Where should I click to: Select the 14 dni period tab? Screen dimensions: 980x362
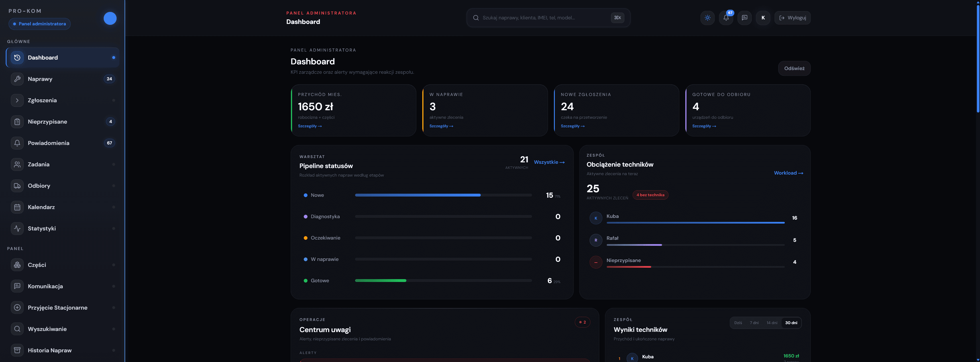click(x=771, y=322)
